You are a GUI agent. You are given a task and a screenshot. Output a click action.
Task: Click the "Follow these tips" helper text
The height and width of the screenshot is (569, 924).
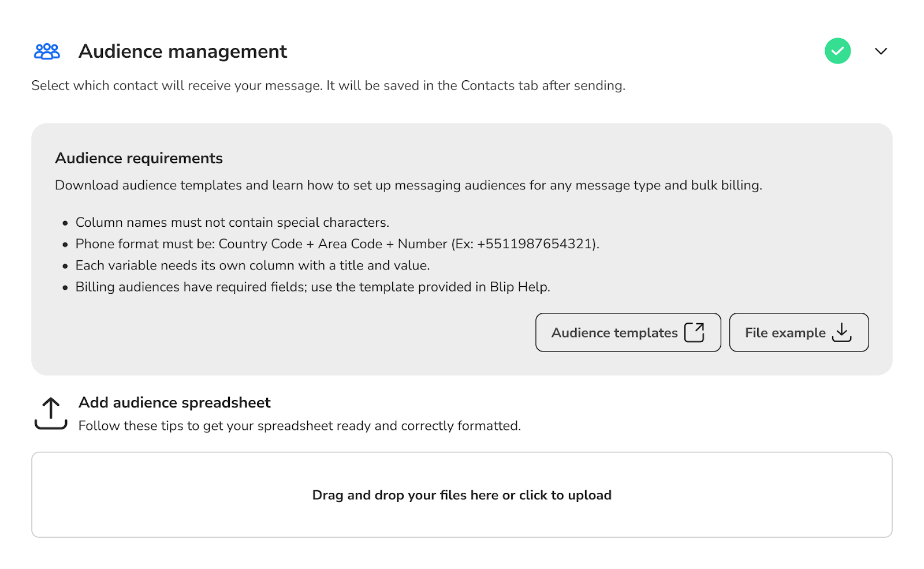[299, 426]
